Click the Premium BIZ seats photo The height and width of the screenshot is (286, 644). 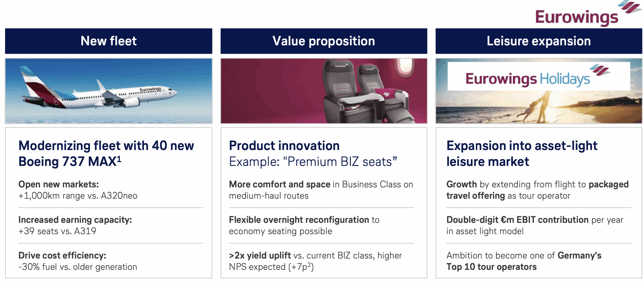click(x=324, y=91)
